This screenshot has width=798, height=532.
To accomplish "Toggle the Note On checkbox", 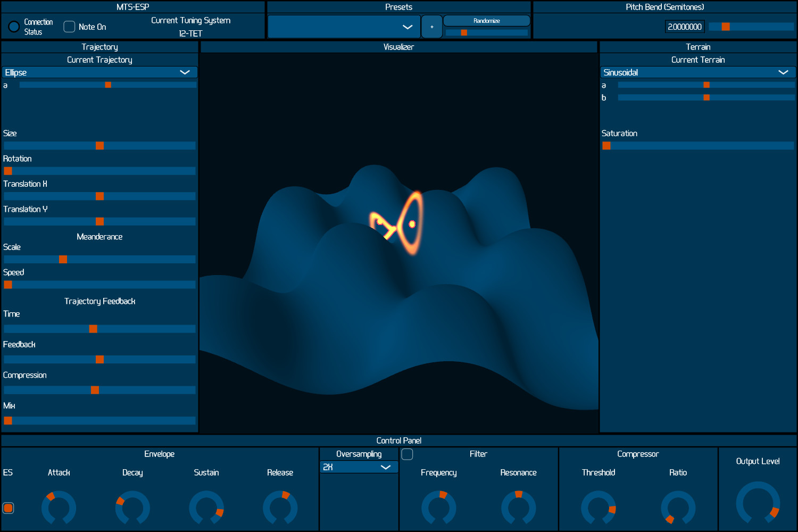I will coord(69,27).
